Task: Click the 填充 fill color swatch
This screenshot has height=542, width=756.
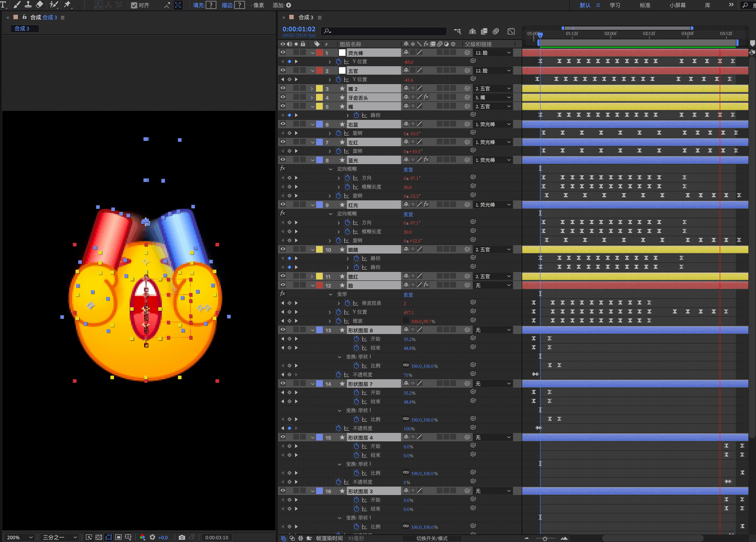Action: tap(211, 5)
